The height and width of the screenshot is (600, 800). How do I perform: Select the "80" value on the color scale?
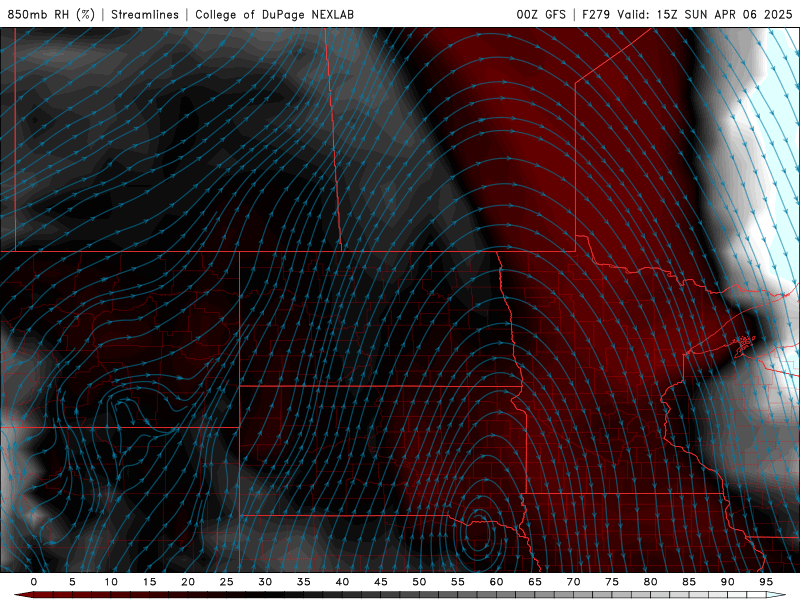(x=651, y=582)
